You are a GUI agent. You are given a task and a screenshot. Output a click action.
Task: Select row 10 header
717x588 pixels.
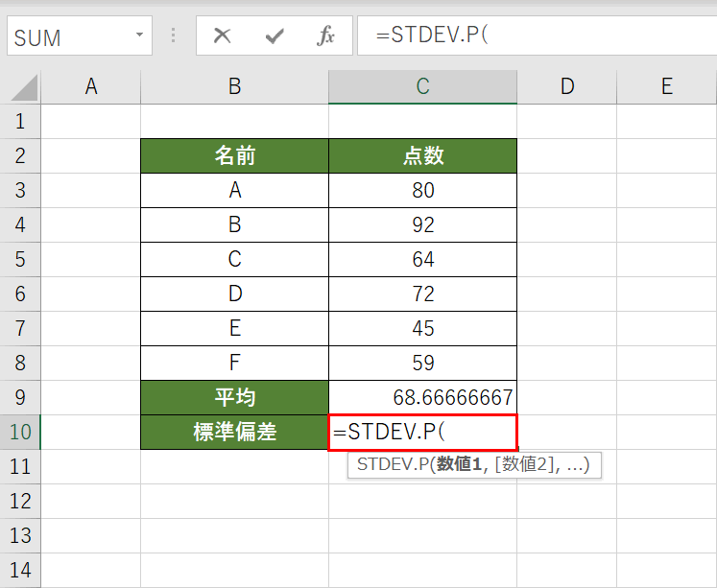pyautogui.click(x=20, y=433)
